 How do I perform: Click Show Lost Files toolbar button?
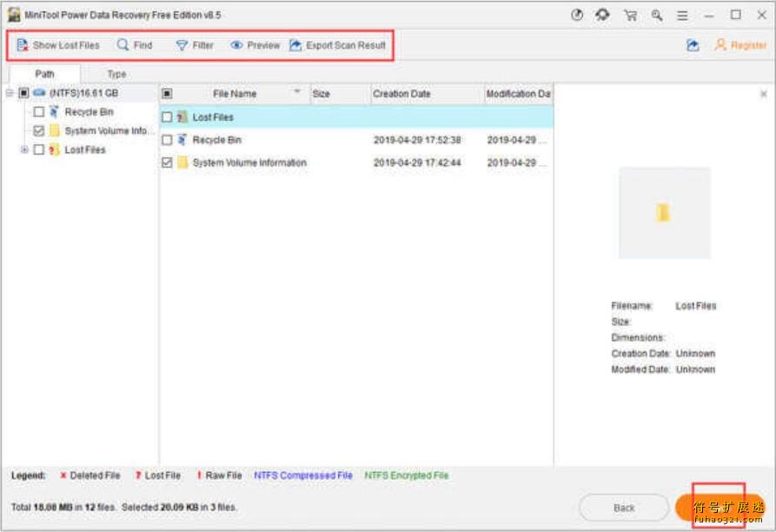click(58, 45)
